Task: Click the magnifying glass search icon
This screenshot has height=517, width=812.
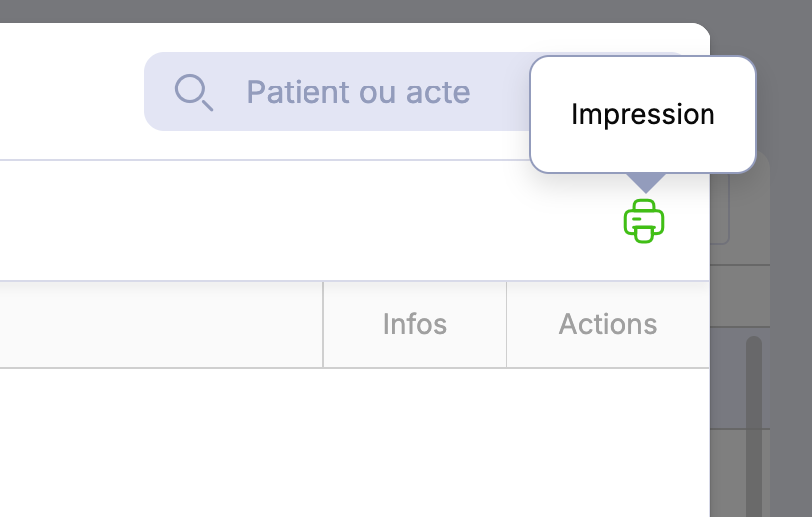Action: 193,91
